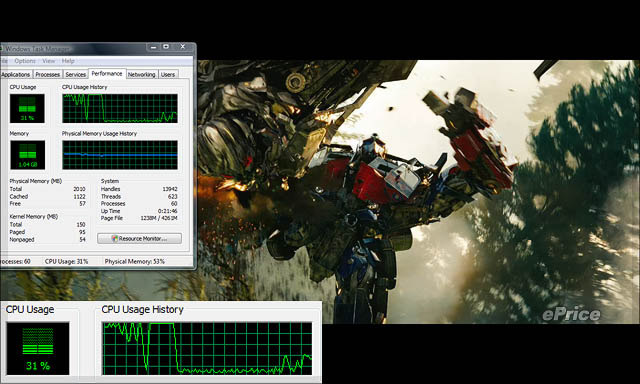Switch to the Applications tab
The height and width of the screenshot is (384, 640).
point(16,74)
